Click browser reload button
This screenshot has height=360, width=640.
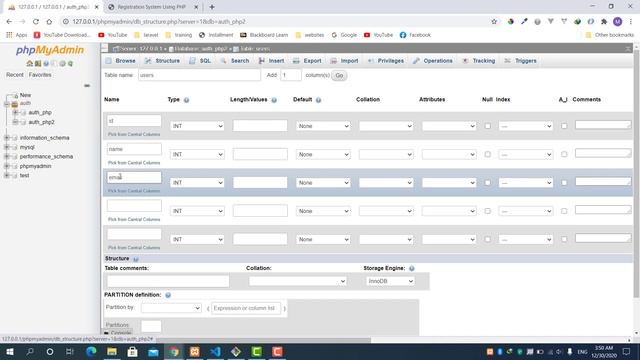(36, 22)
